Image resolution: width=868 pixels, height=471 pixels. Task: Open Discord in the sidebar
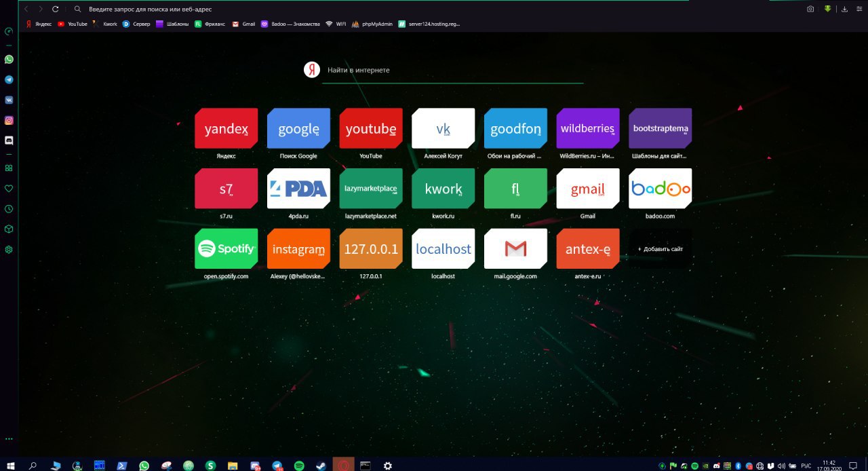point(9,140)
